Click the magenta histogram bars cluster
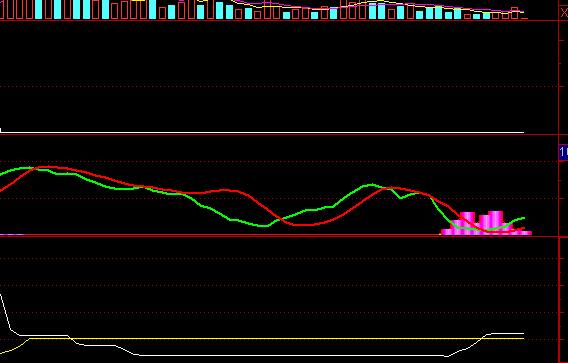 (x=486, y=223)
